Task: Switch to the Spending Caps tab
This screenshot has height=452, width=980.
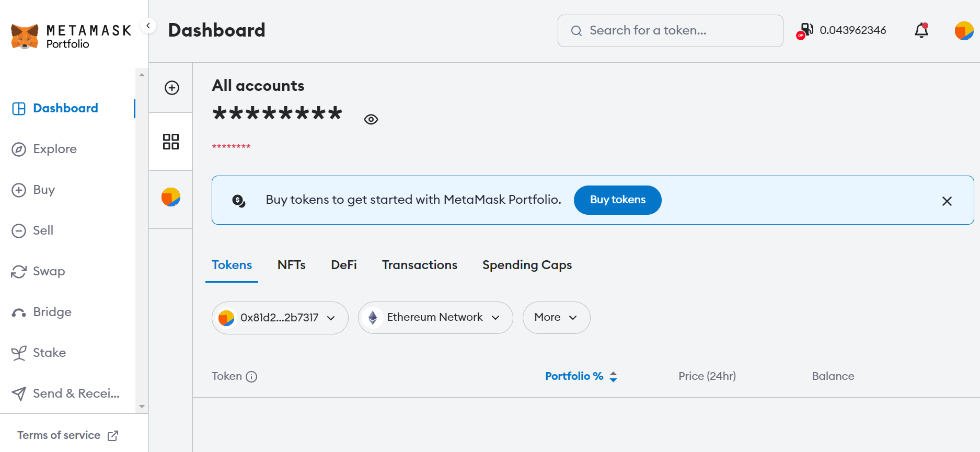Action: pos(527,265)
